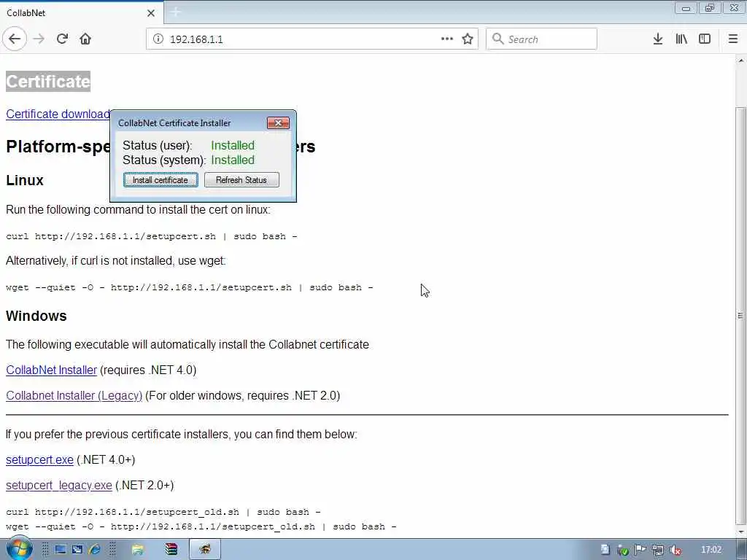The image size is (747, 560).
Task: Click the muted volume tray icon
Action: [x=675, y=550]
